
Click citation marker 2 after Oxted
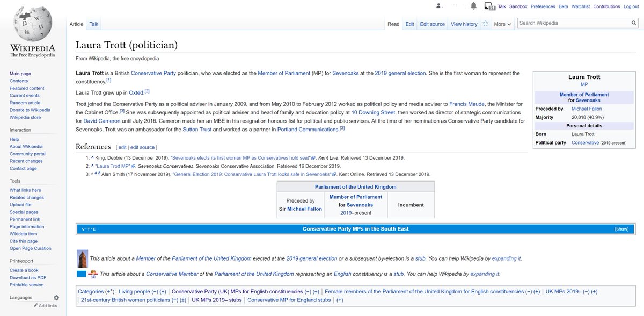click(x=147, y=91)
